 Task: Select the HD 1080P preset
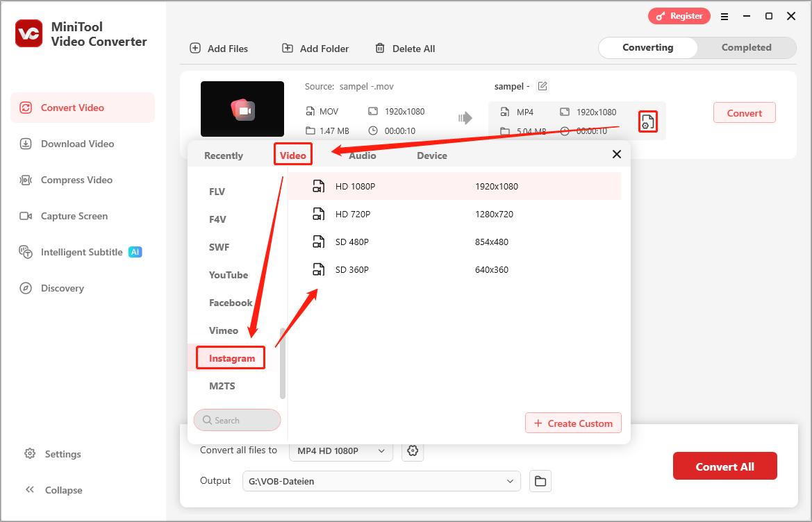tap(455, 186)
